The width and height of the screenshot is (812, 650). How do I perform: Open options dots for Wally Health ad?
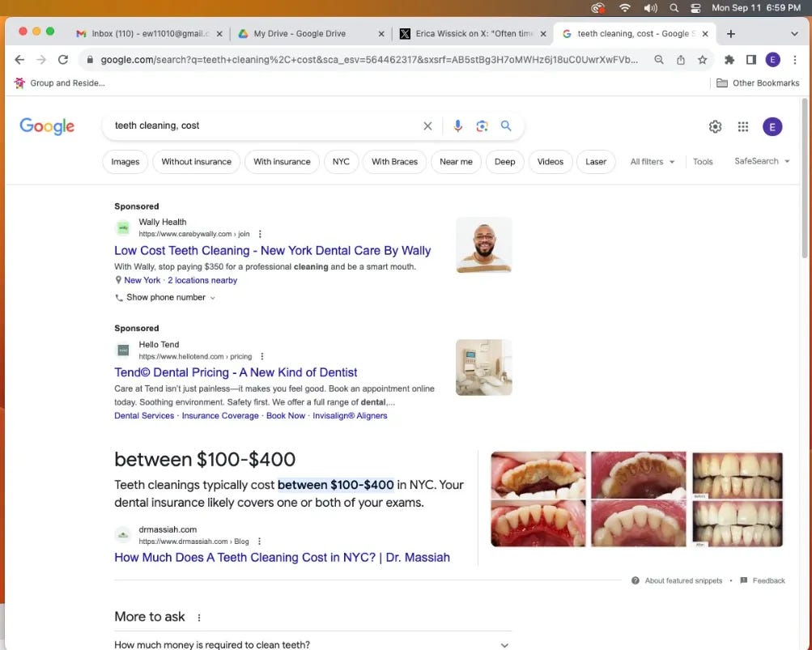260,234
